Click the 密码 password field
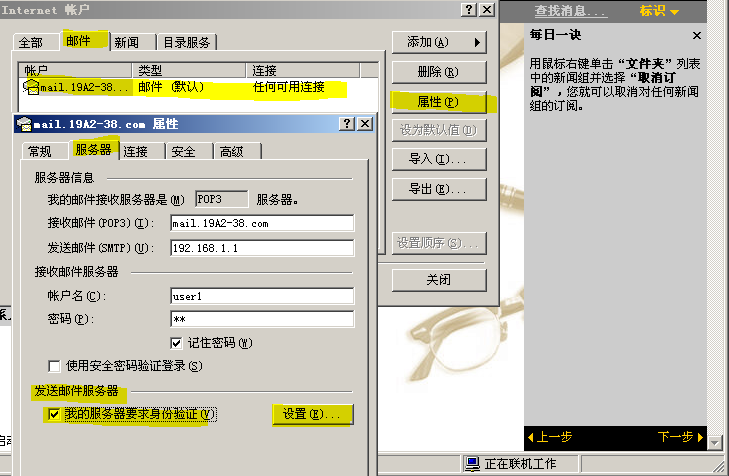 click(262, 319)
